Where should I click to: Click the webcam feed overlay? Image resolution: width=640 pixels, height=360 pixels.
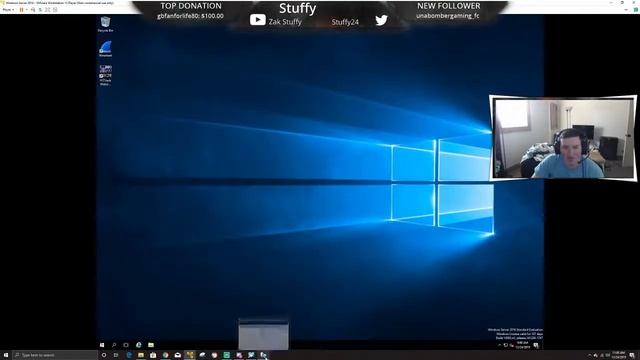563,138
